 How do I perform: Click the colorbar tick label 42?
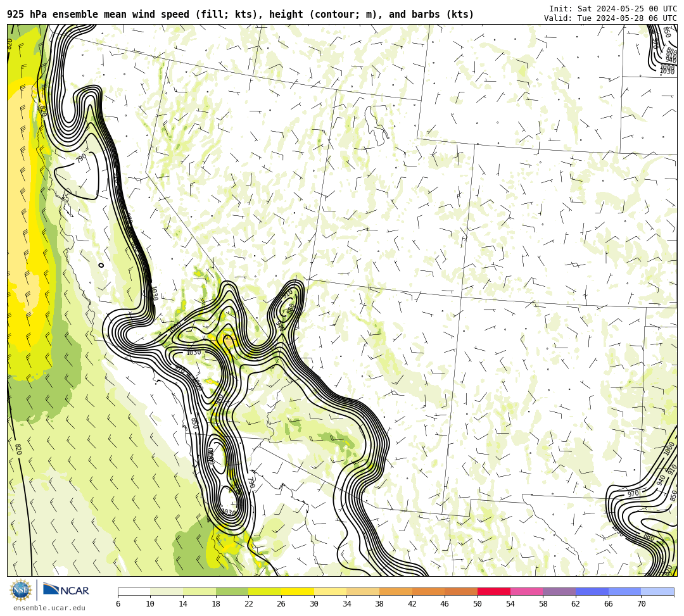412,604
